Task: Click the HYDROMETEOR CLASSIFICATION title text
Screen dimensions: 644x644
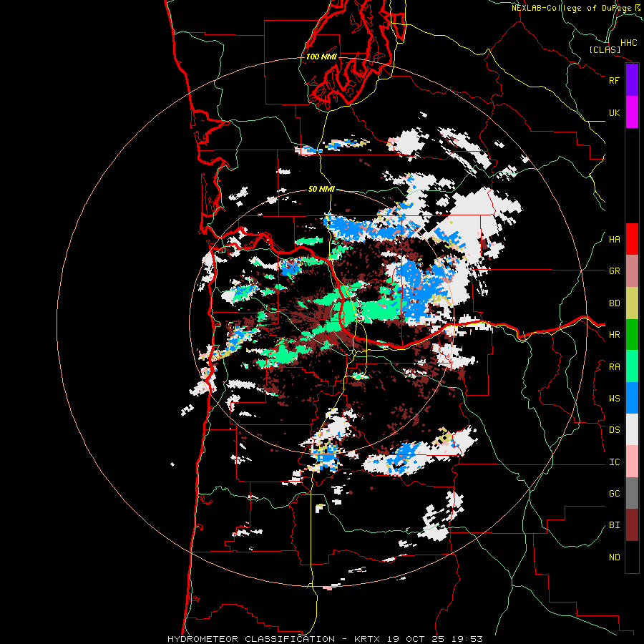Action: 251,639
